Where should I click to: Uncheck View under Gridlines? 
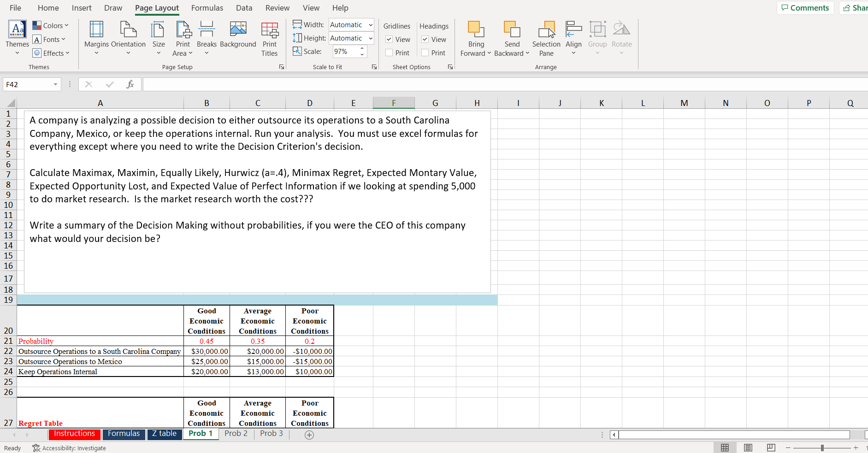coord(389,39)
